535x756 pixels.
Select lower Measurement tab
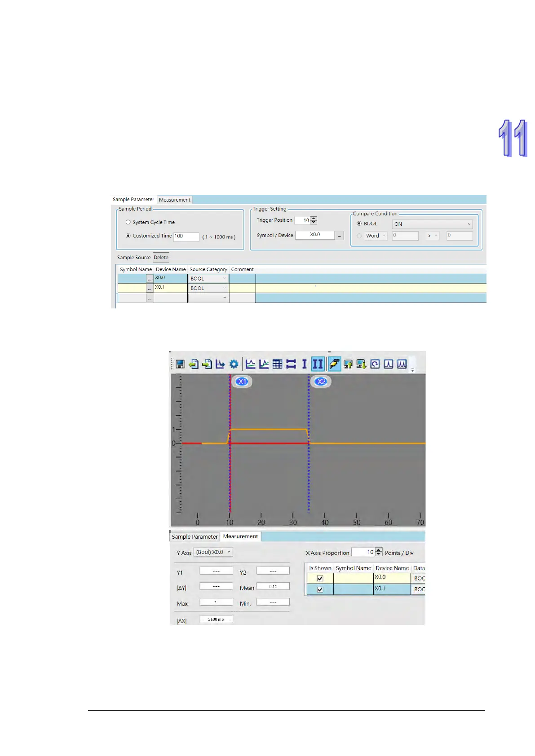coord(240,536)
